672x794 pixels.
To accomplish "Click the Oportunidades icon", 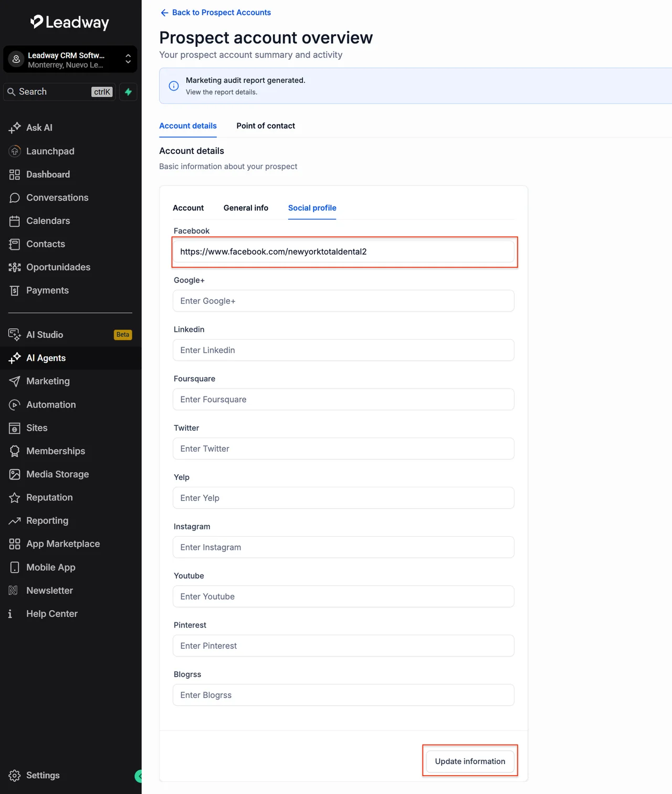I will (x=15, y=267).
